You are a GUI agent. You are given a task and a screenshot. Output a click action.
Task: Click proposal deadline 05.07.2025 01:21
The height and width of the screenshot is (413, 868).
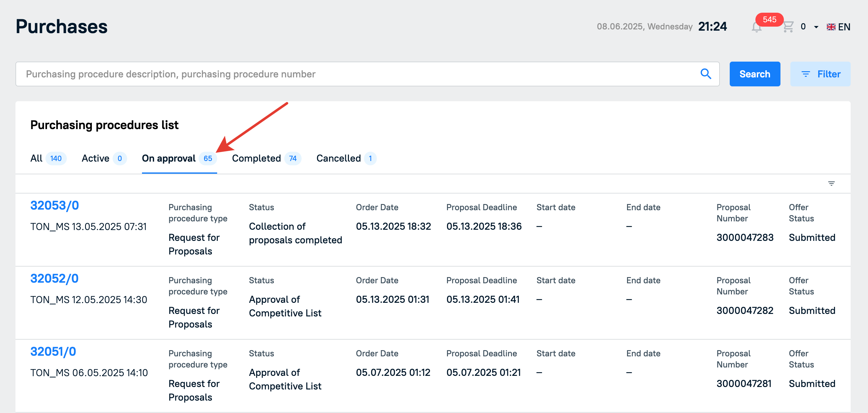point(483,372)
